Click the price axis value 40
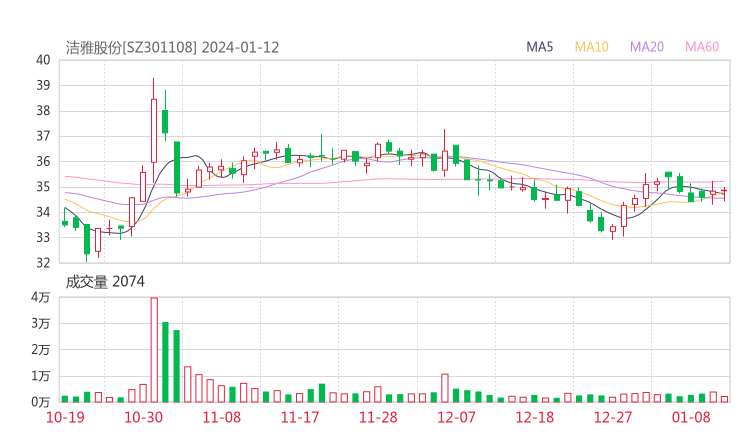The image size is (740, 440). (43, 60)
